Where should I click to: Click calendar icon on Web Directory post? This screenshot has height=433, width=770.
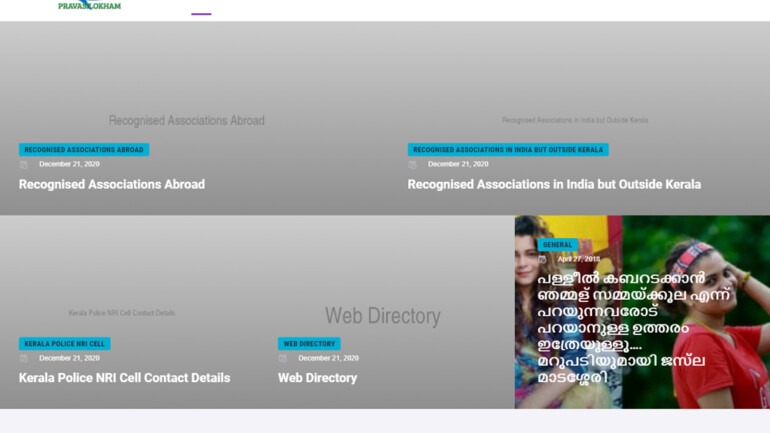coord(283,358)
